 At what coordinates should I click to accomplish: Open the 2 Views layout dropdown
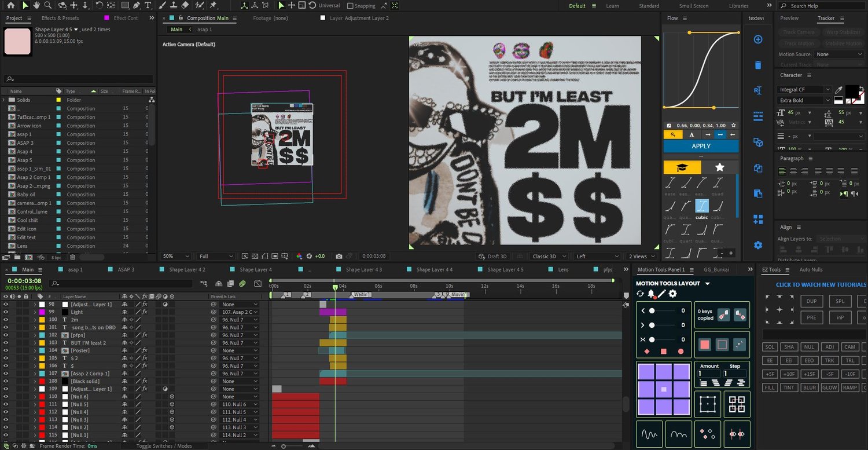click(x=642, y=256)
